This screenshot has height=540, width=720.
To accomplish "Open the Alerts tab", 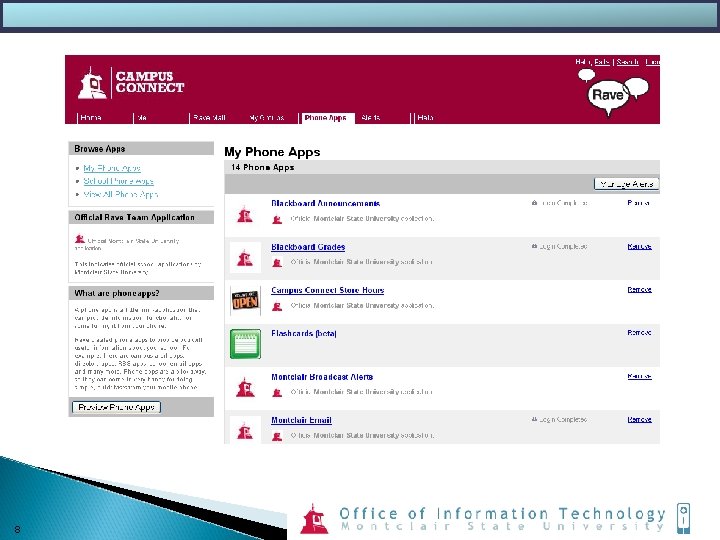I will tap(371, 118).
